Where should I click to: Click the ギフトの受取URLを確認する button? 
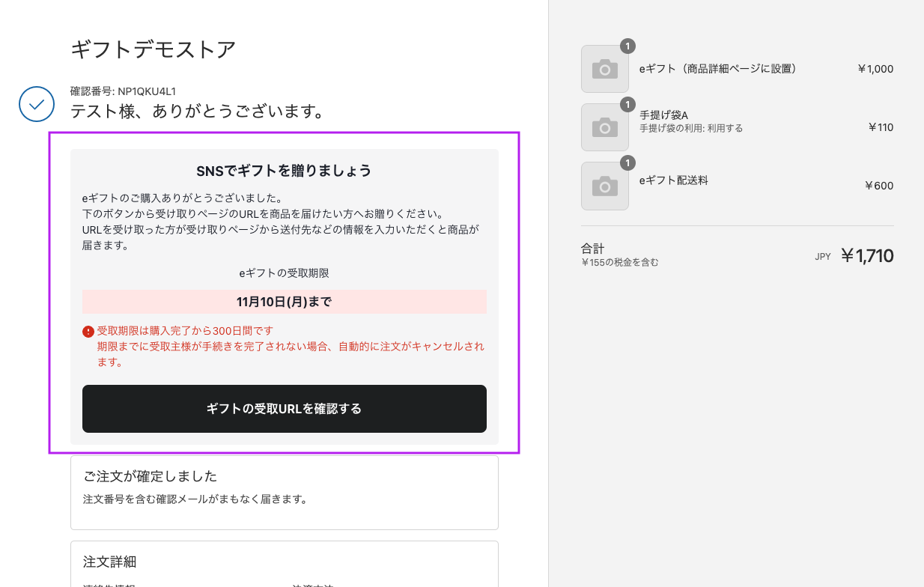[x=284, y=409]
